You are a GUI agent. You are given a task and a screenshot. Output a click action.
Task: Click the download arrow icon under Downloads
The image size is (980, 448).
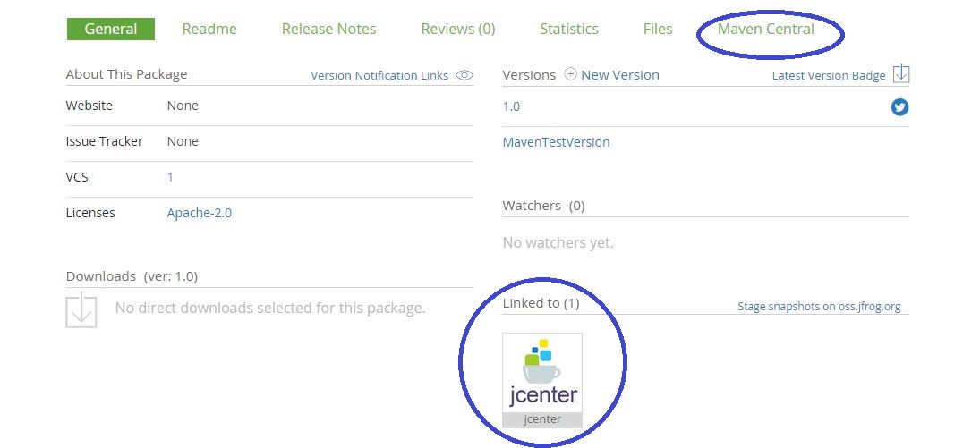point(81,309)
